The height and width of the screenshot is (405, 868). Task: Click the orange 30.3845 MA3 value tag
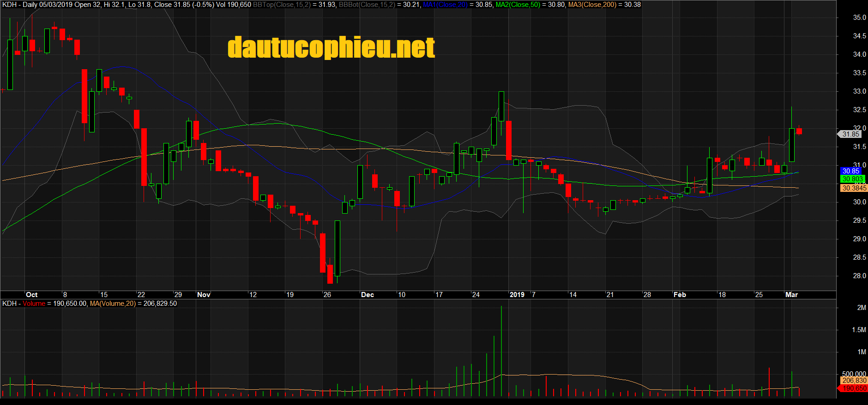tap(854, 188)
